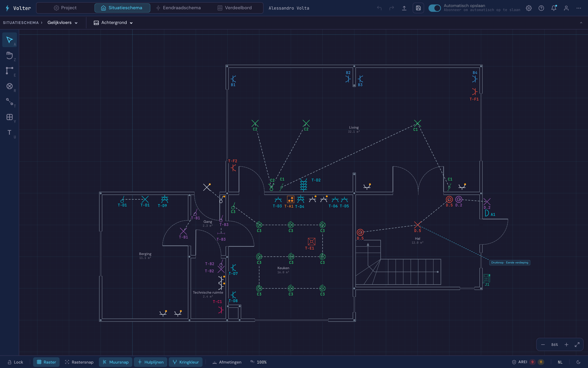This screenshot has height=368, width=588.
Task: Toggle Hulplijnen guides
Action: (150, 362)
